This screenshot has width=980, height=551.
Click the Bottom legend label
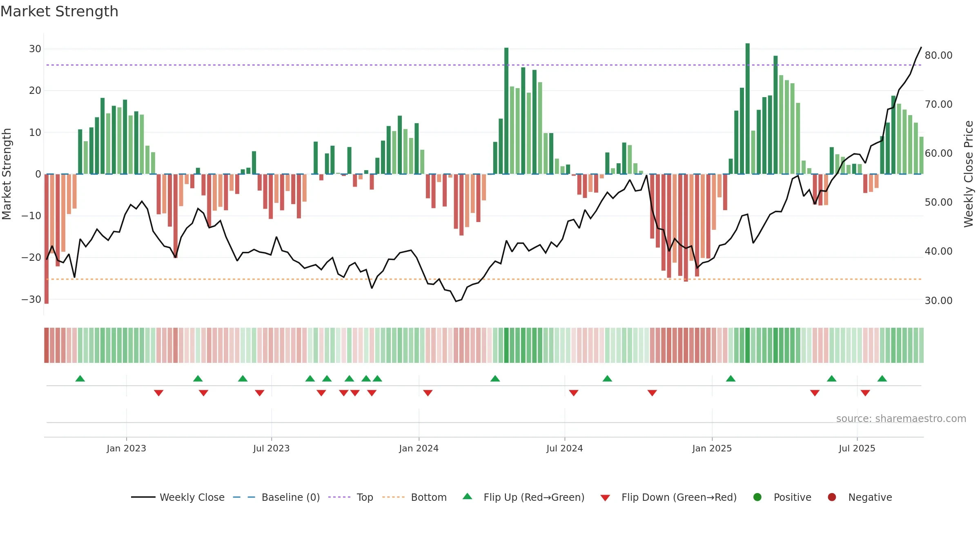pos(429,497)
